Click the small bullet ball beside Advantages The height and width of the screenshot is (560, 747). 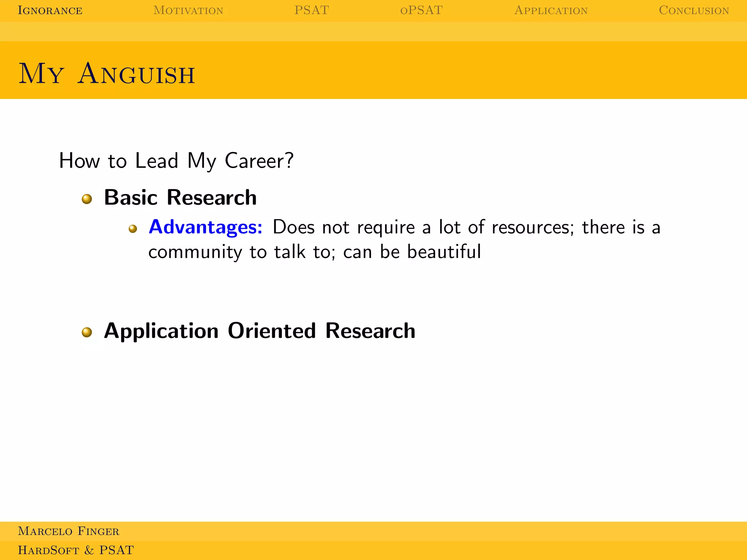click(133, 229)
